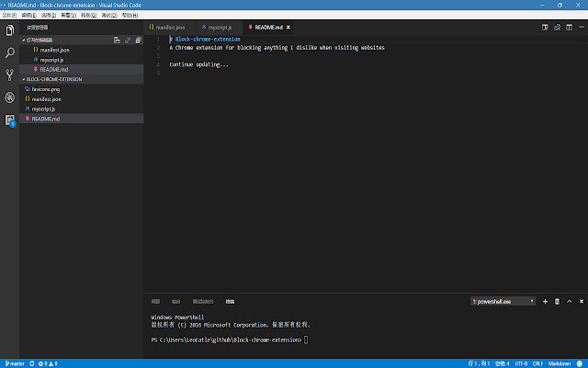Open myscript.js in the folder tree
Viewport: 588px width, 368px height.
coord(82,109)
